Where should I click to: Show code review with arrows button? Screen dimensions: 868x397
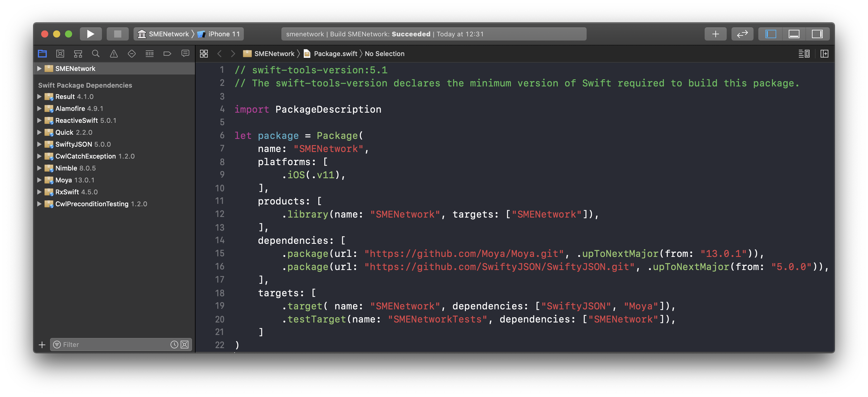point(742,34)
